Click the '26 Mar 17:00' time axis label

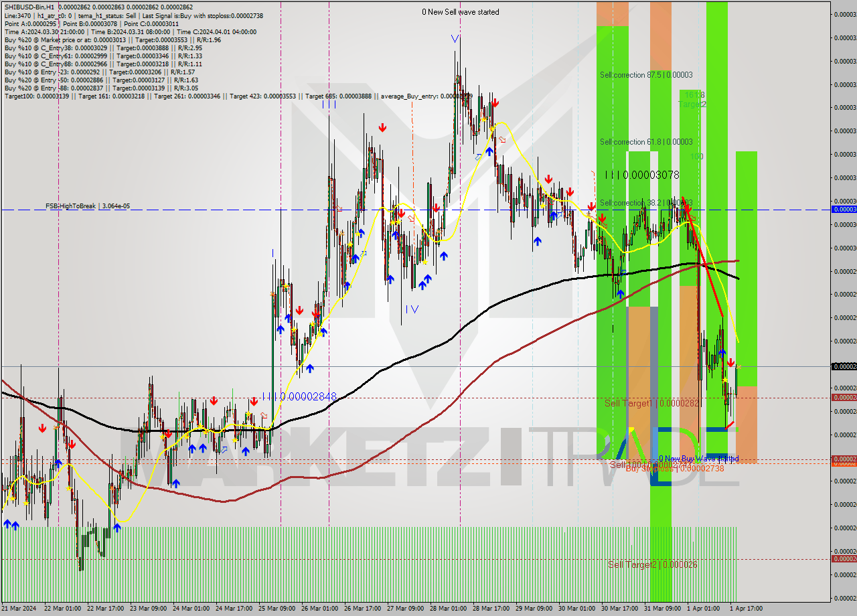pos(362,609)
